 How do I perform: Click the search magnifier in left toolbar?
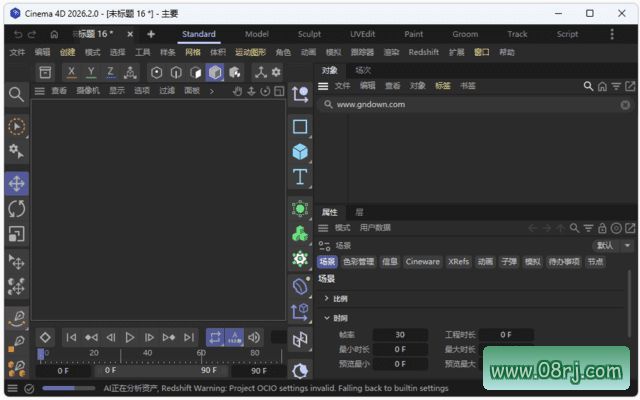[16, 94]
